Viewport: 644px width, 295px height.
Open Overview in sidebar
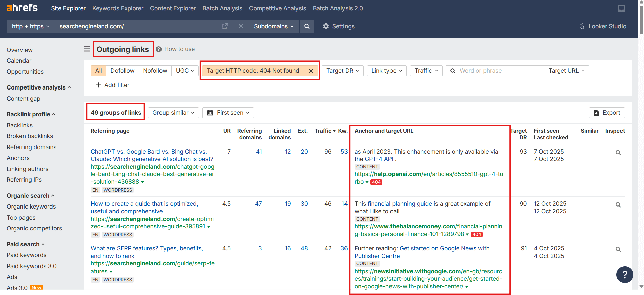pos(19,50)
